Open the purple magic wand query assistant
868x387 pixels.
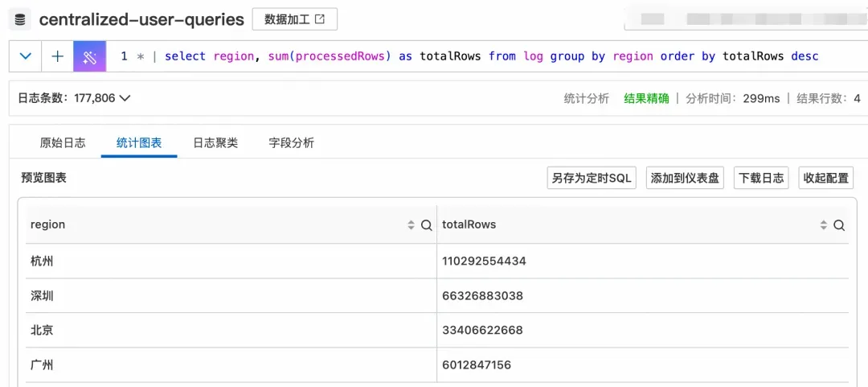pos(90,56)
